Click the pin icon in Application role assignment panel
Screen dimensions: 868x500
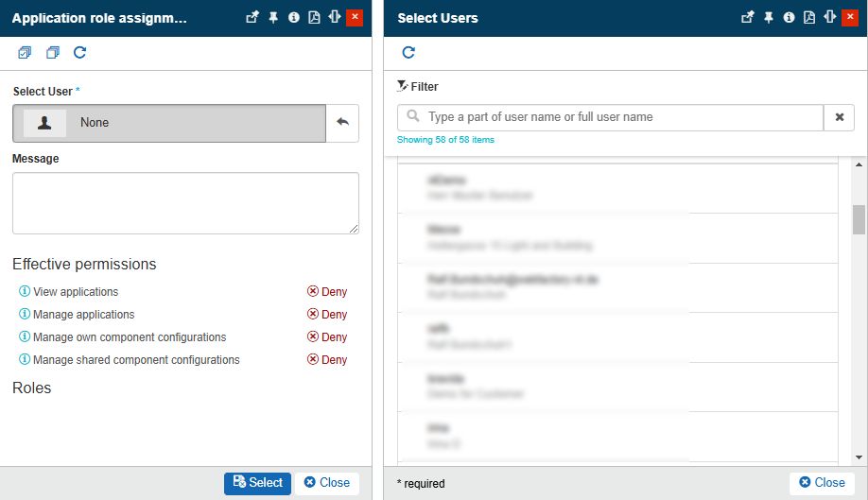[273, 17]
